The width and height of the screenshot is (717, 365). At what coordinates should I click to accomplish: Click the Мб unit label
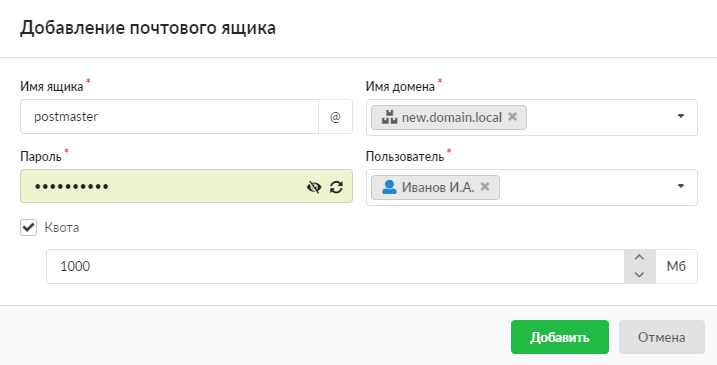[x=676, y=266]
